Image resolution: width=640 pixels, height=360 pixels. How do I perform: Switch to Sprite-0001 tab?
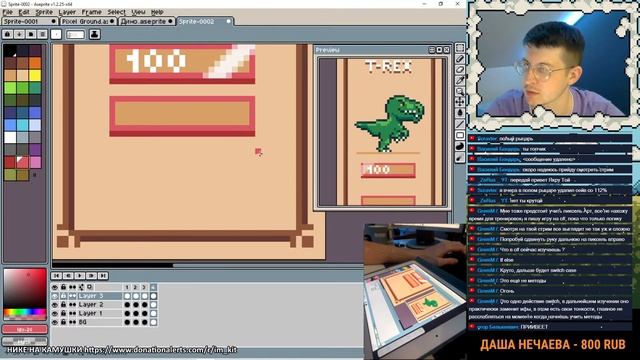(30, 21)
